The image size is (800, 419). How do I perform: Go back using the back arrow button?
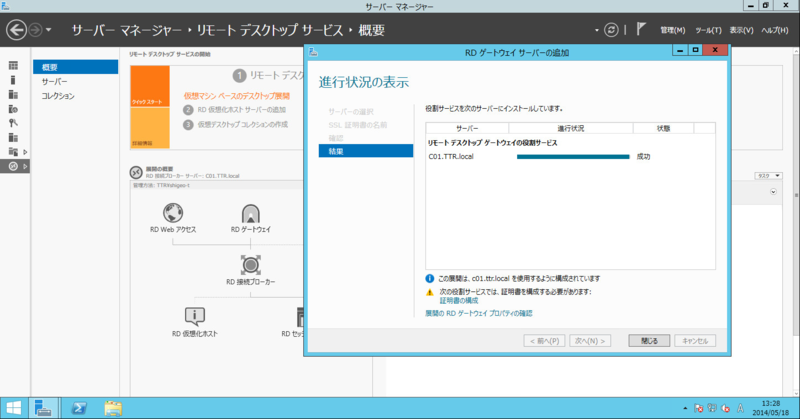(16, 30)
